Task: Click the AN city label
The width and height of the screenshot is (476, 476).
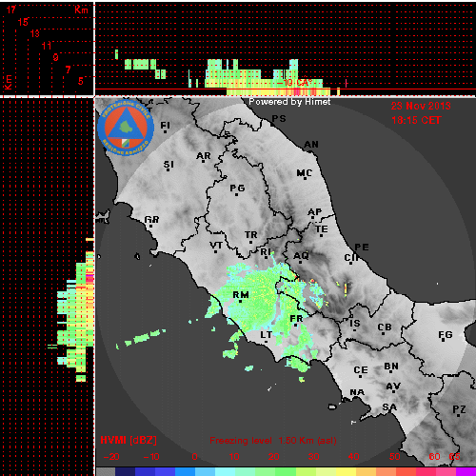Action: click(311, 145)
